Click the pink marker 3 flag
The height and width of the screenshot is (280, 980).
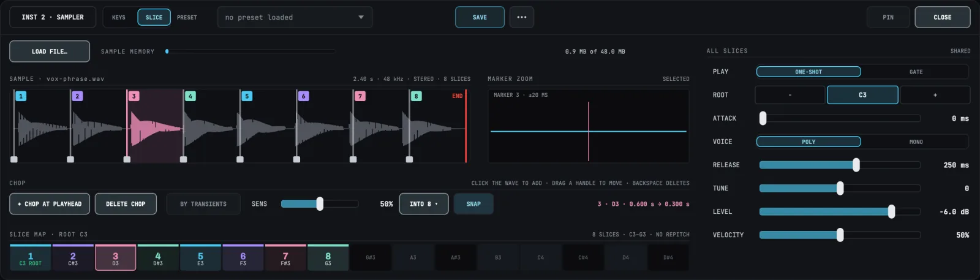(134, 96)
